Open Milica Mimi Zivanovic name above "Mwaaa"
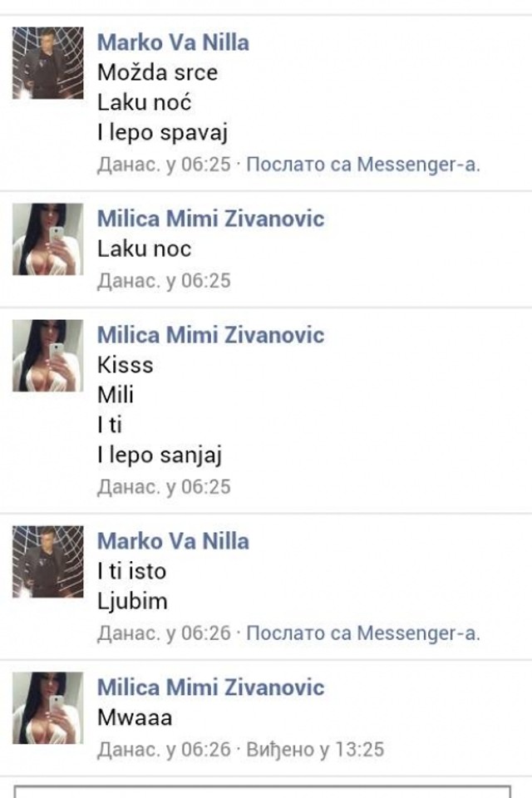Image resolution: width=532 pixels, height=798 pixels. click(210, 687)
